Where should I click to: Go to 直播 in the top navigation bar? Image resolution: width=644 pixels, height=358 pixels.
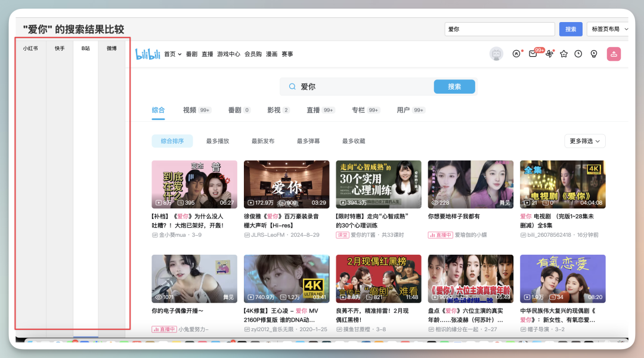(x=208, y=54)
